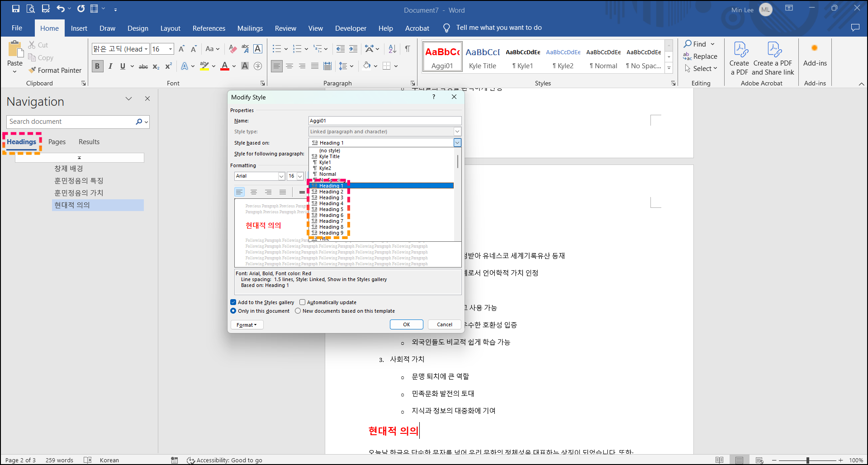The height and width of the screenshot is (465, 868).
Task: Increase font size with grow icon
Action: click(181, 49)
